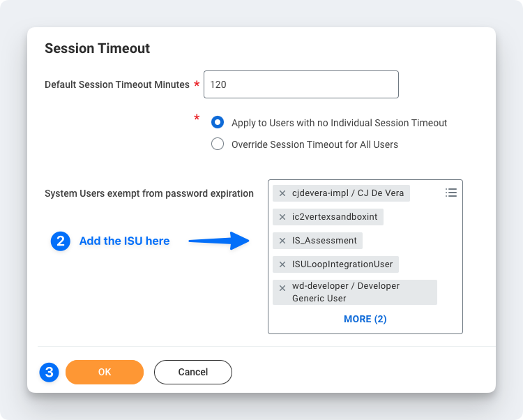Click the ic2vertexsandboxint chip text

(335, 217)
